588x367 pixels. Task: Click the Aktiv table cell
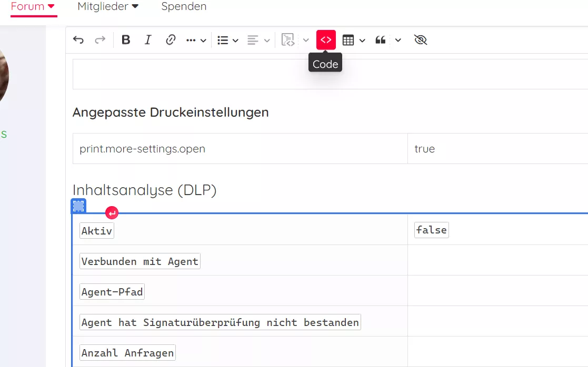tap(240, 230)
